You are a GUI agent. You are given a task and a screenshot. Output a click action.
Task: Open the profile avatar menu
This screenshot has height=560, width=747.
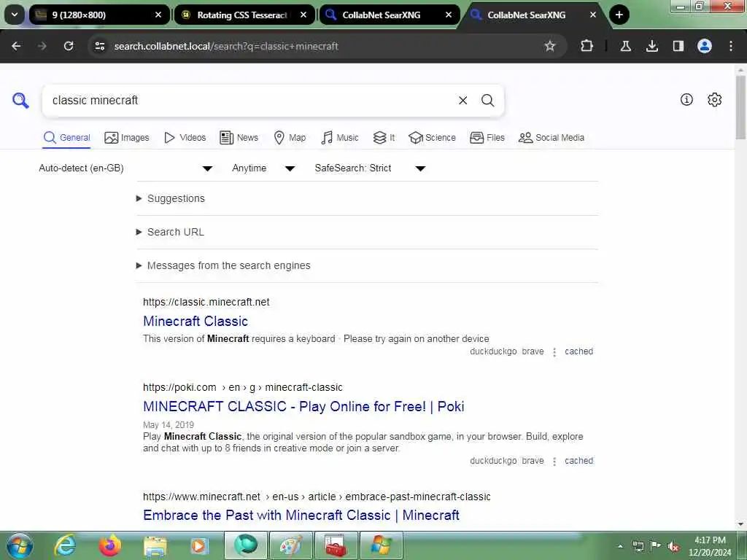tap(705, 46)
